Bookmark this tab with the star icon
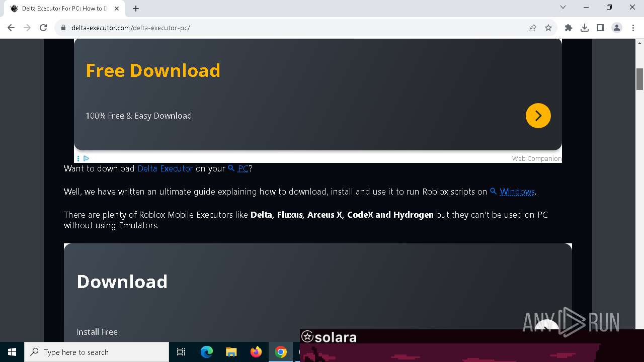This screenshot has height=362, width=644. tap(548, 28)
